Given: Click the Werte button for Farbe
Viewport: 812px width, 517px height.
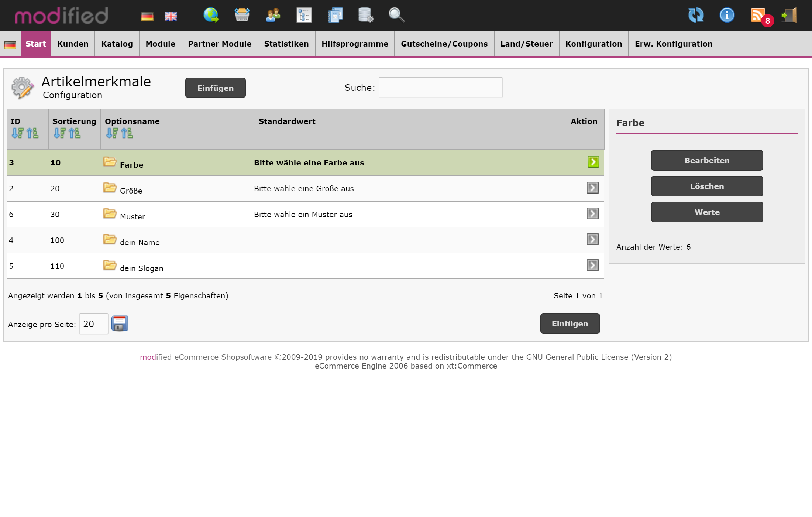Looking at the screenshot, I should [707, 212].
